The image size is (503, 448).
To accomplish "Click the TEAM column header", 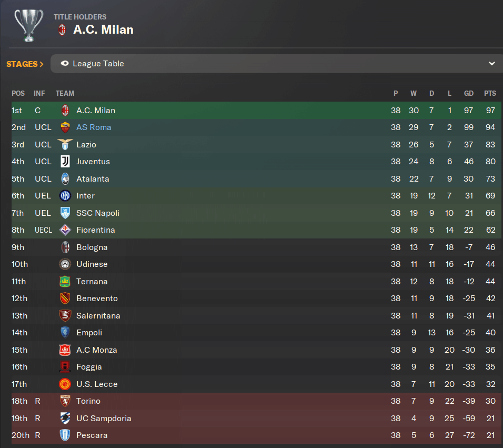I will 65,93.
